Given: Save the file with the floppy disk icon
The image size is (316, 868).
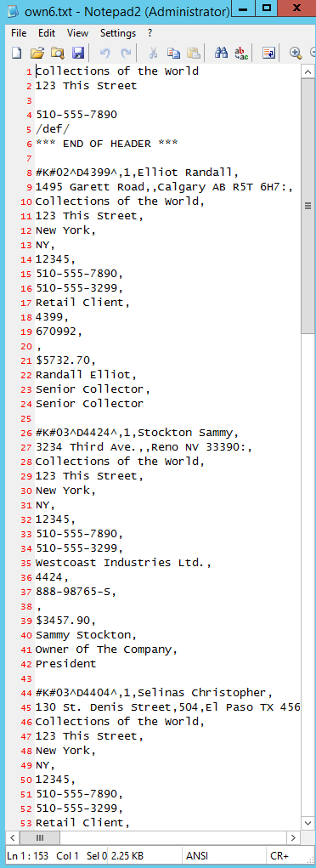Looking at the screenshot, I should coord(78,53).
